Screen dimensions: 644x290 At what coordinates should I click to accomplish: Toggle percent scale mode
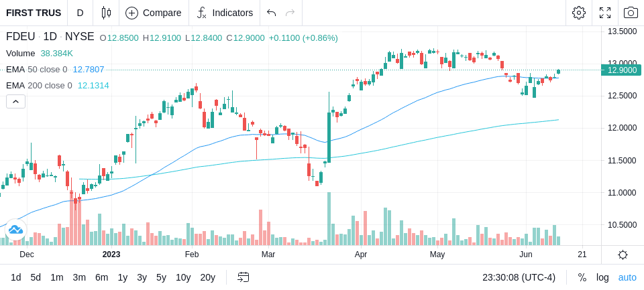coord(582,278)
